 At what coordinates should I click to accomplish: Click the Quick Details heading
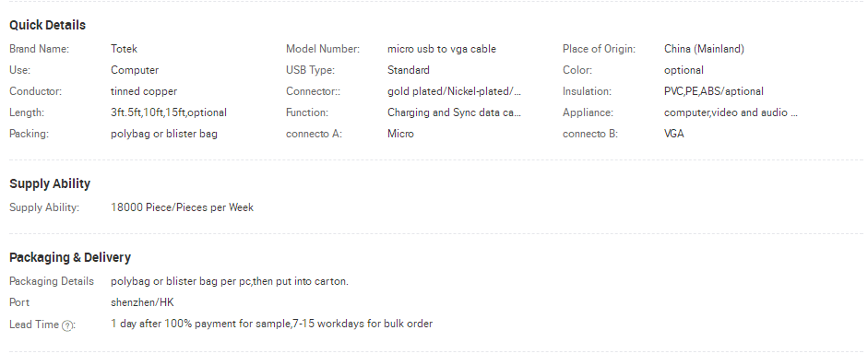48,26
